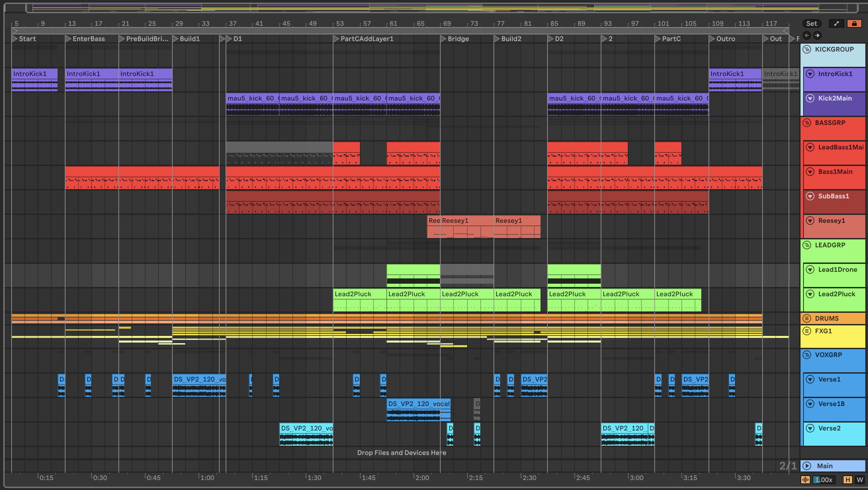This screenshot has height=490, width=868.
Task: Select the grey deactivated Lead1Drone clip at Bridge
Action: coord(467,275)
